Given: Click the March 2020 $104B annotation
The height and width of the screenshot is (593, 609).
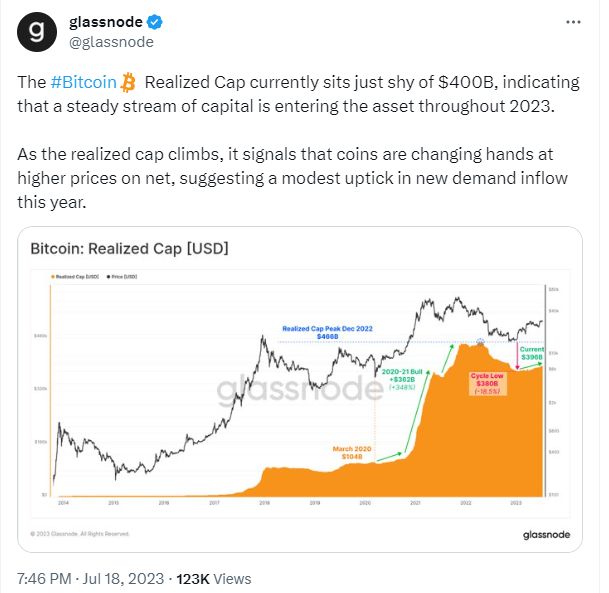Looking at the screenshot, I should click(x=350, y=454).
